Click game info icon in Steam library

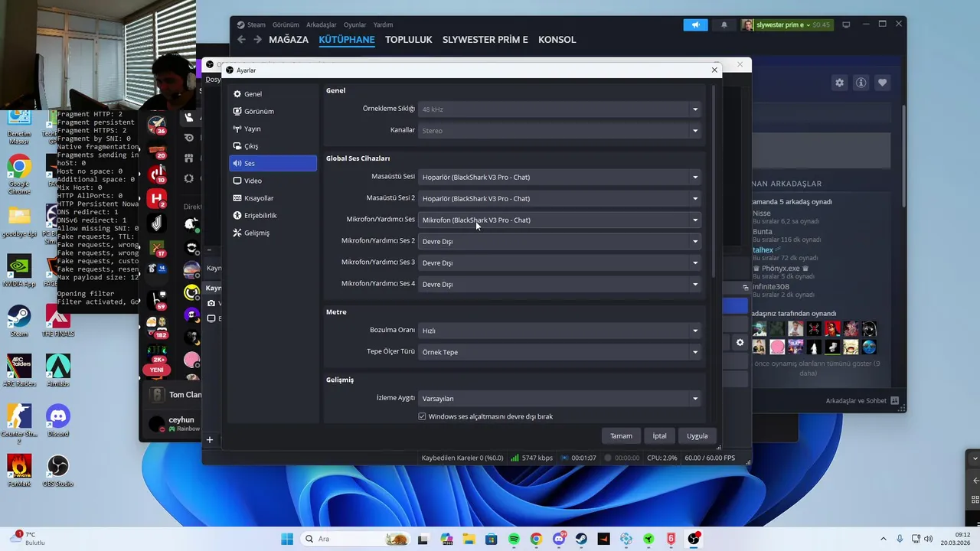[861, 83]
